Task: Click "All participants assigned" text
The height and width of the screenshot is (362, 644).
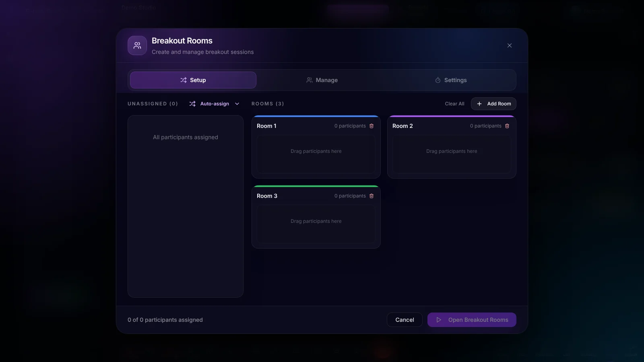Action: click(x=186, y=137)
